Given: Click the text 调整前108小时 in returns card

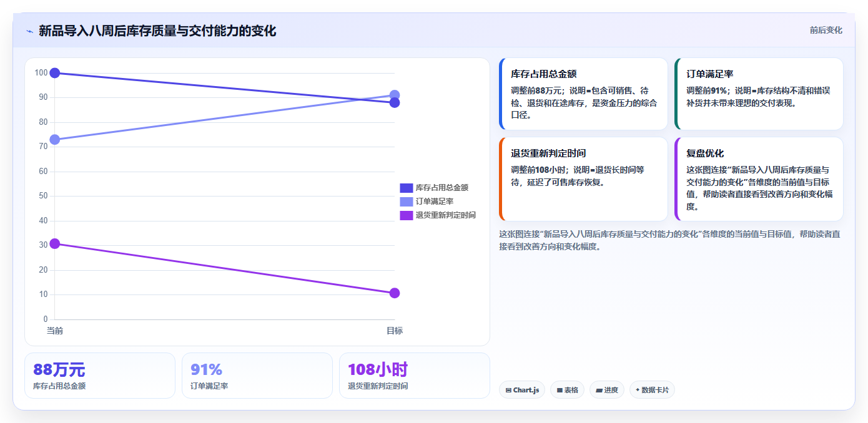Looking at the screenshot, I should pos(540,170).
